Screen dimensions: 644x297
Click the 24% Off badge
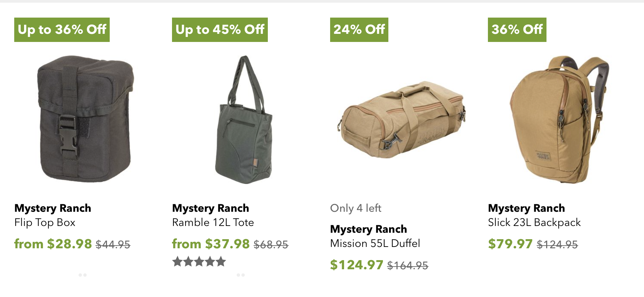point(359,30)
